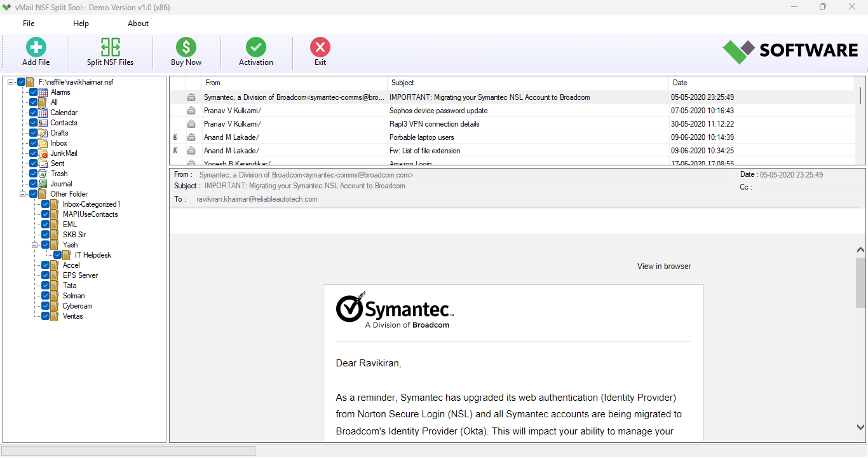Viewport: 868px width, 458px height.
Task: Select the Accel folder
Action: (x=71, y=265)
